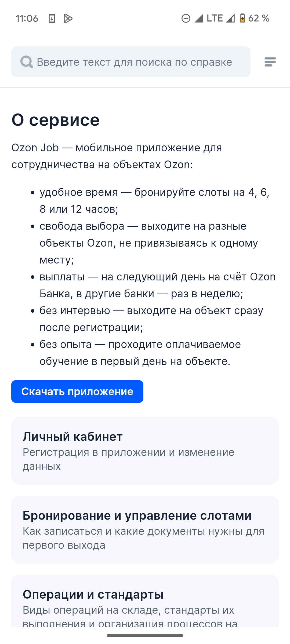The height and width of the screenshot is (644, 290).
Task: Tap the Play Store notification icon
Action: coord(68,19)
